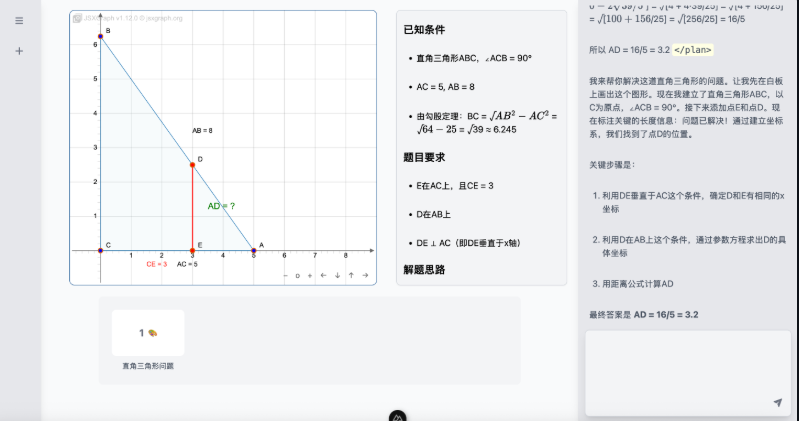The image size is (799, 421).
Task: Pan graph right with right arrow
Action: pyautogui.click(x=365, y=275)
